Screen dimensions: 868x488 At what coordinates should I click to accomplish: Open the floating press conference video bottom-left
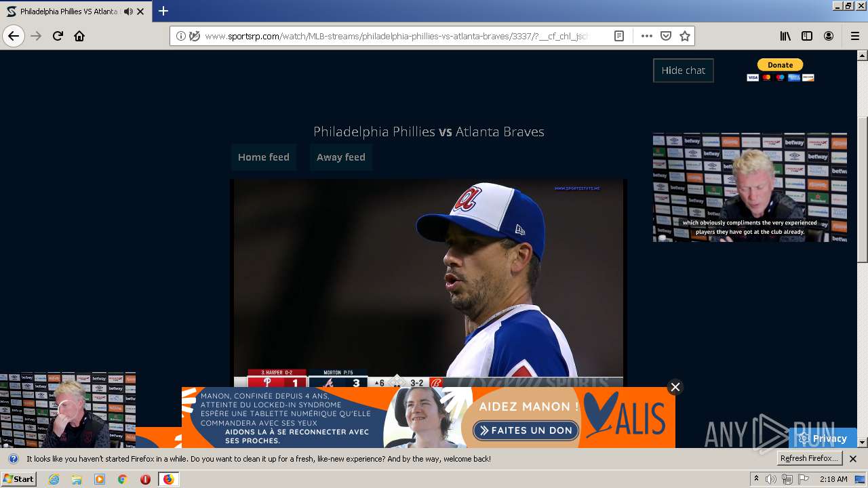pos(68,410)
